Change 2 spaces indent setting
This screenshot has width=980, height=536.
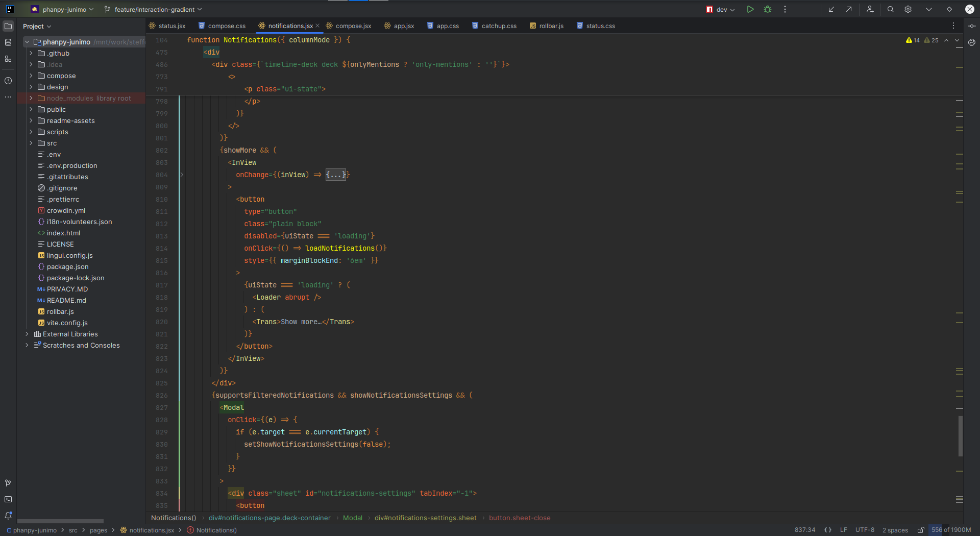895,530
